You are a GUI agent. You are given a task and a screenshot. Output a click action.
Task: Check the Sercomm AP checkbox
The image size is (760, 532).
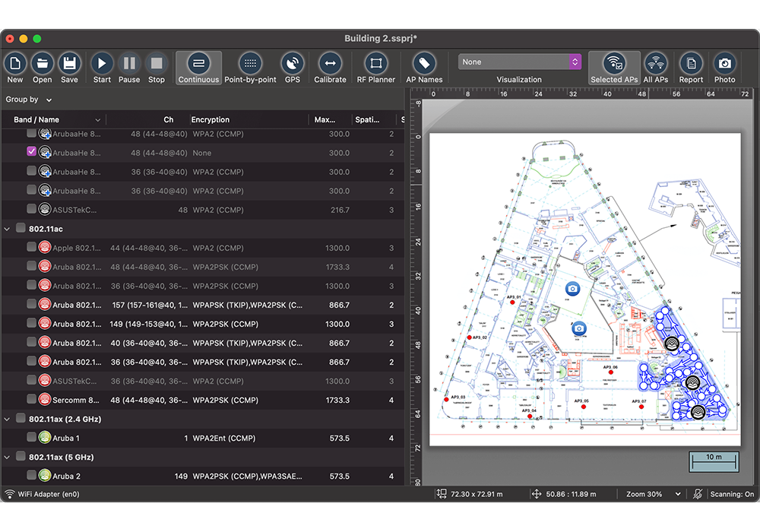coord(31,399)
